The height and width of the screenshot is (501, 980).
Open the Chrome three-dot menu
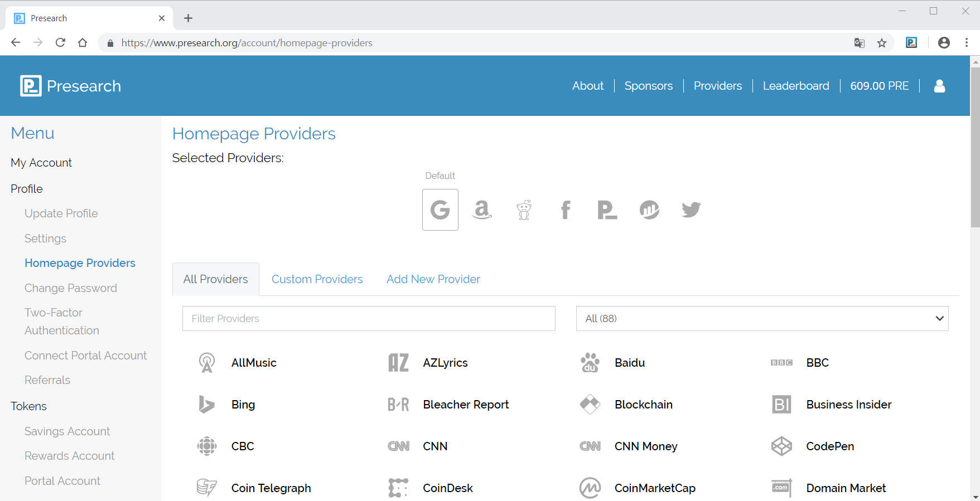click(967, 43)
